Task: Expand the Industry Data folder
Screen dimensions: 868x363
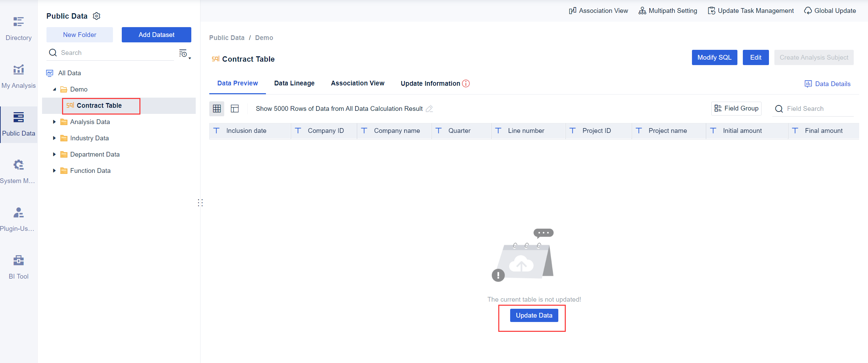Action: pos(55,138)
